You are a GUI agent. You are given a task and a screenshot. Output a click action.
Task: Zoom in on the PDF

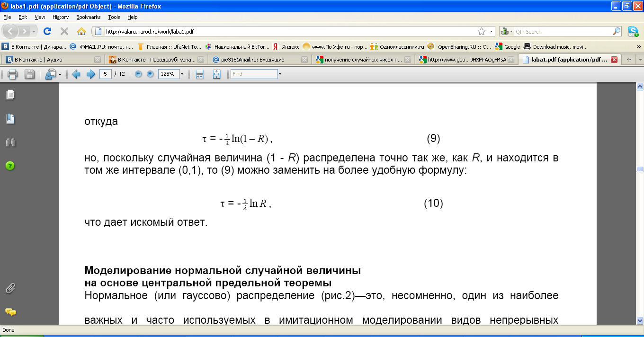pos(150,74)
